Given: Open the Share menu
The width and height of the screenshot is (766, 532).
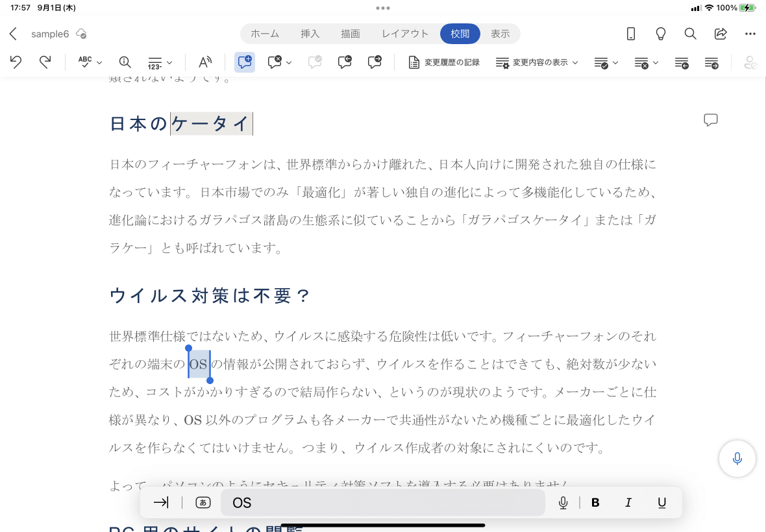Looking at the screenshot, I should pos(721,34).
